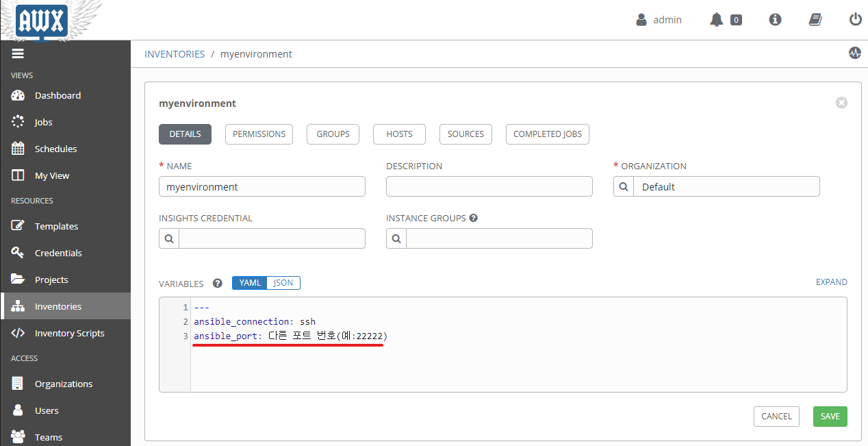The height and width of the screenshot is (446, 868).
Task: Focus the NAME input field
Action: click(x=262, y=186)
